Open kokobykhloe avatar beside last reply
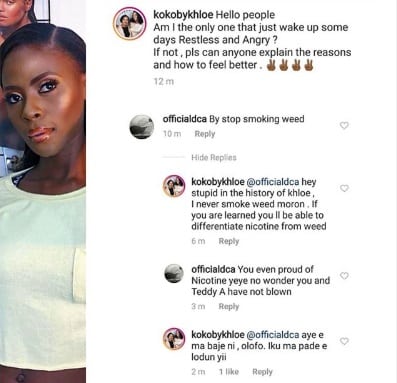397x383 pixels. (174, 339)
